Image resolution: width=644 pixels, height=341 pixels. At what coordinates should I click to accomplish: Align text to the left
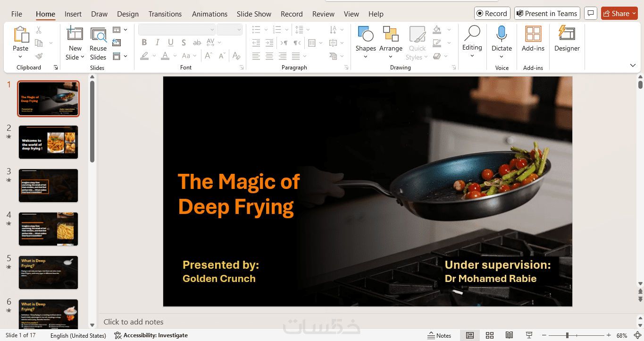click(x=256, y=56)
